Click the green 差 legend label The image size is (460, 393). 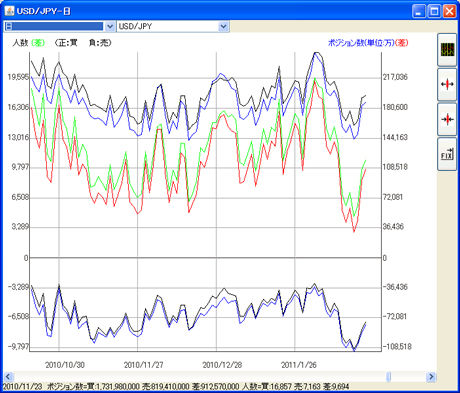[x=38, y=43]
